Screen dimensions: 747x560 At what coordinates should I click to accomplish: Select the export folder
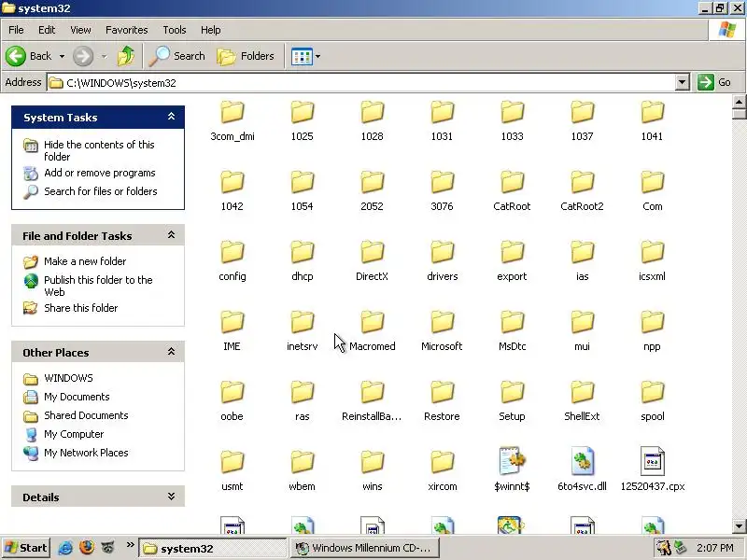[x=512, y=261]
